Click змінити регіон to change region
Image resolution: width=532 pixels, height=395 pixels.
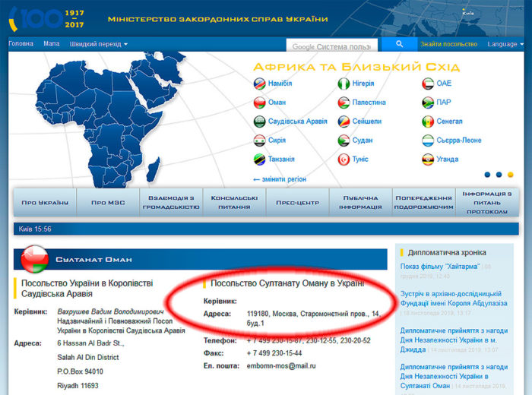coord(280,179)
